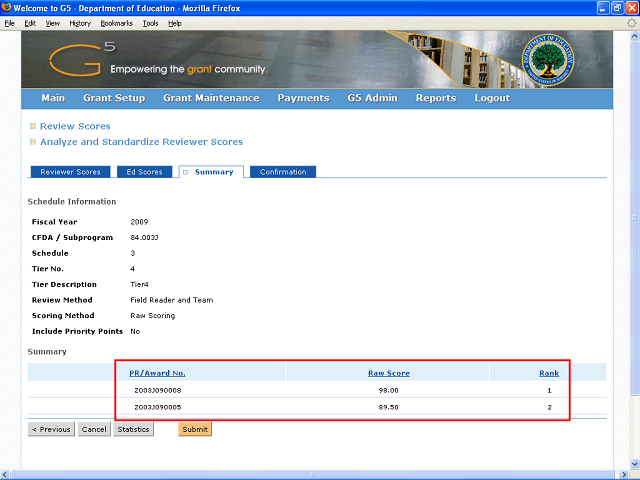The width and height of the screenshot is (640, 480).
Task: Open the History menu
Action: (x=80, y=22)
